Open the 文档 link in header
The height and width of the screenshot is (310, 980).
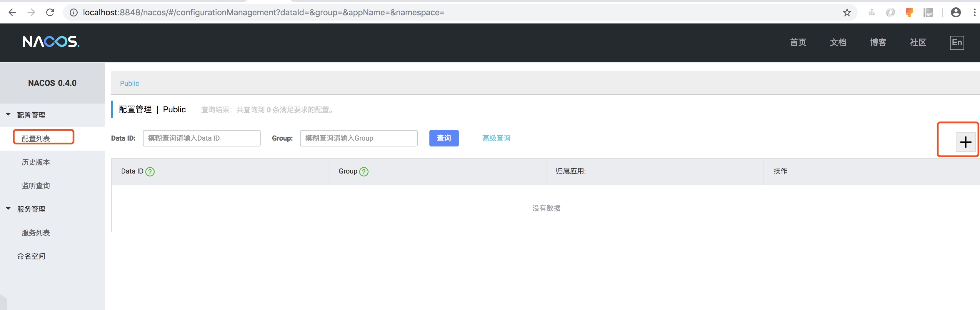(x=838, y=42)
